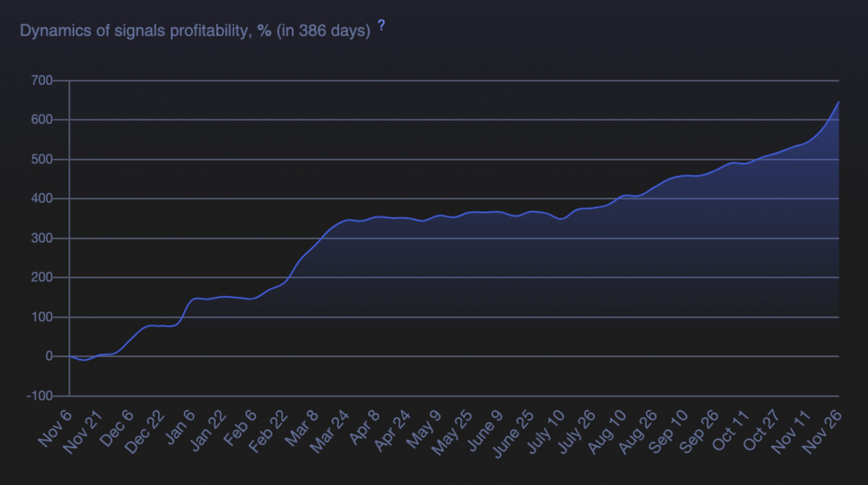Screen dimensions: 868x485
Task: Click the 'June 9' date label
Action: [485, 431]
